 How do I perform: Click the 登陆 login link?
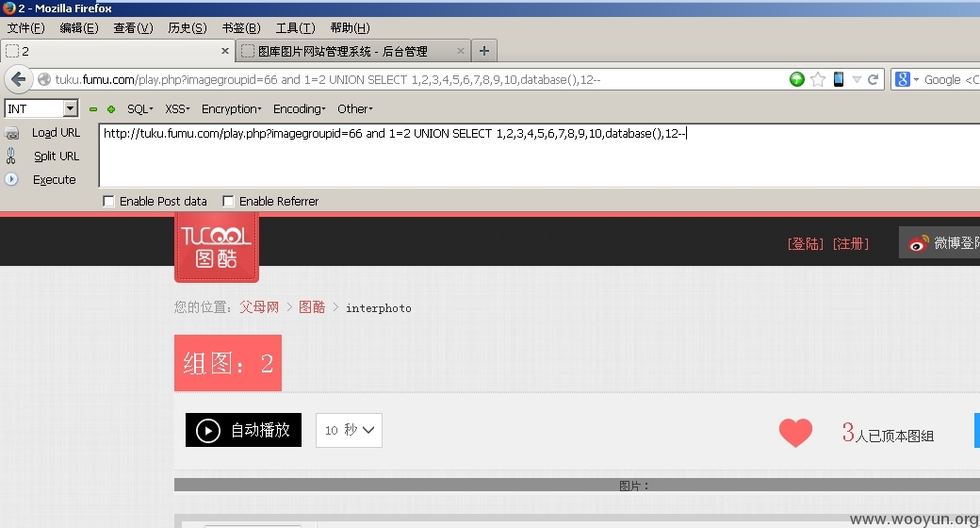point(806,243)
